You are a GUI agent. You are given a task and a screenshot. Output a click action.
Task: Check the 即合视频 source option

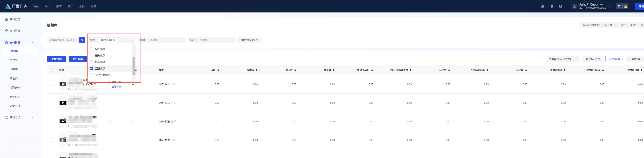pos(91,49)
